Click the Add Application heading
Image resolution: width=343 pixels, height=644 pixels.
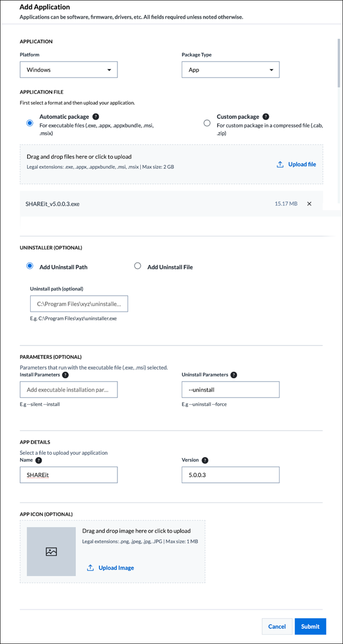click(x=45, y=7)
